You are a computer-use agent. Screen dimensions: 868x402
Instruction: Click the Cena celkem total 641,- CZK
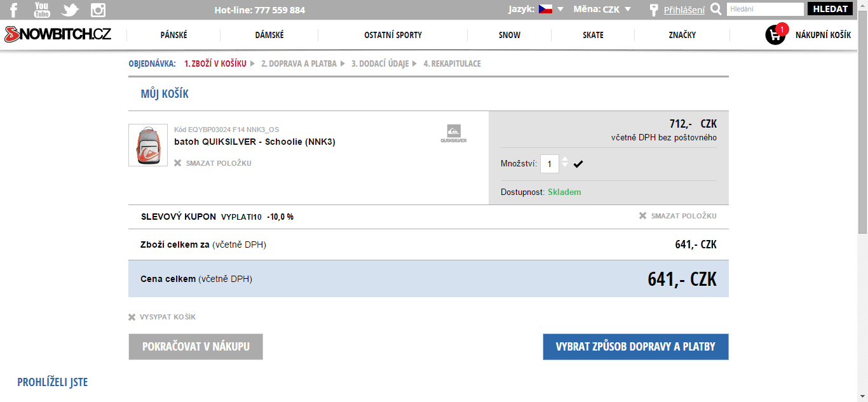682,279
